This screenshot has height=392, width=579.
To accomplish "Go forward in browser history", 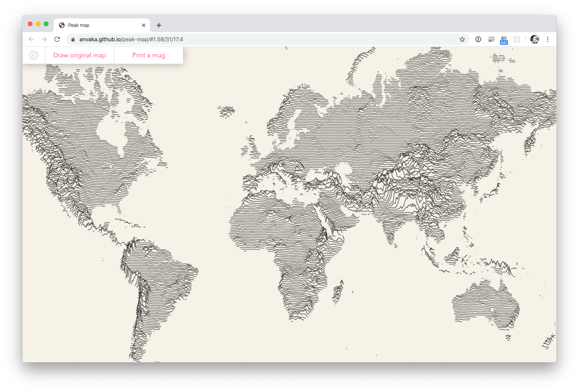I will 44,39.
